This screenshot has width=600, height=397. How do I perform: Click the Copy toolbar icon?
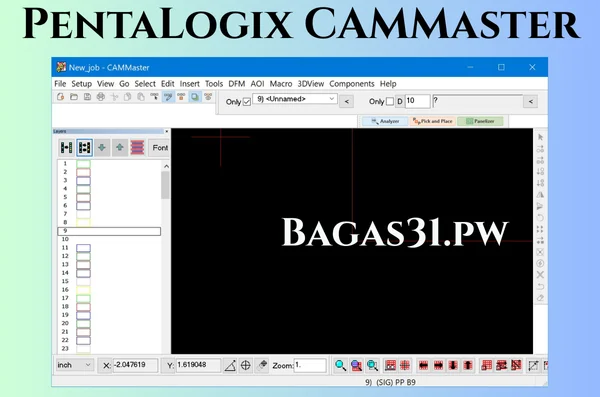[127, 97]
